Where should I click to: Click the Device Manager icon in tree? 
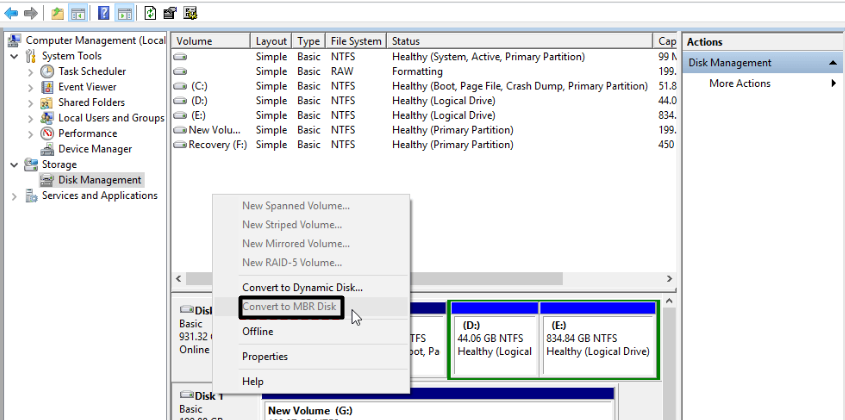[x=47, y=149]
